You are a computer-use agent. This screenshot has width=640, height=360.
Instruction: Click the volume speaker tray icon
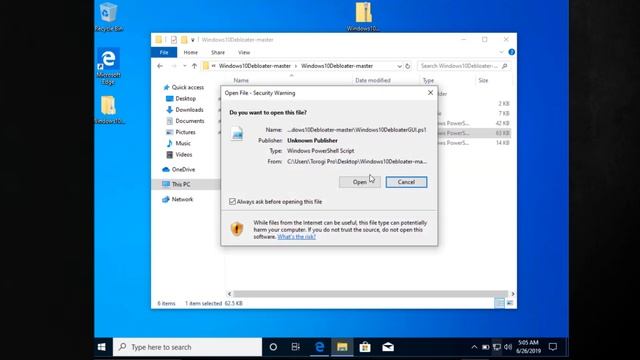click(508, 347)
